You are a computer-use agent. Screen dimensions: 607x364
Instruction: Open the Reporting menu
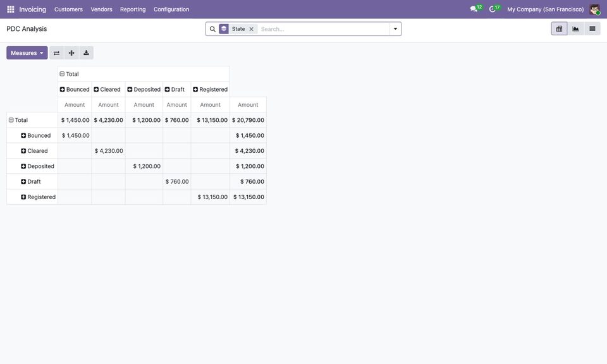pos(133,9)
